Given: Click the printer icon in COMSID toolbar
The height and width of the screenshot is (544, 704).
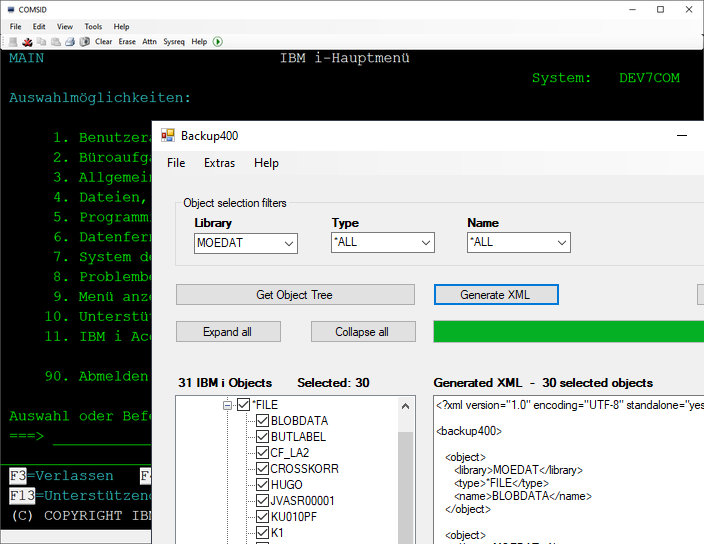Looking at the screenshot, I should coord(70,42).
